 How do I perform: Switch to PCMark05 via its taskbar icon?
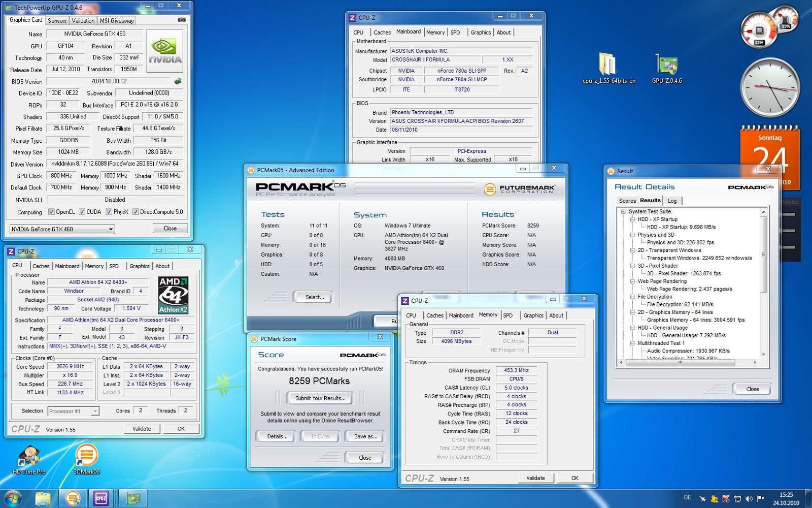(x=73, y=498)
